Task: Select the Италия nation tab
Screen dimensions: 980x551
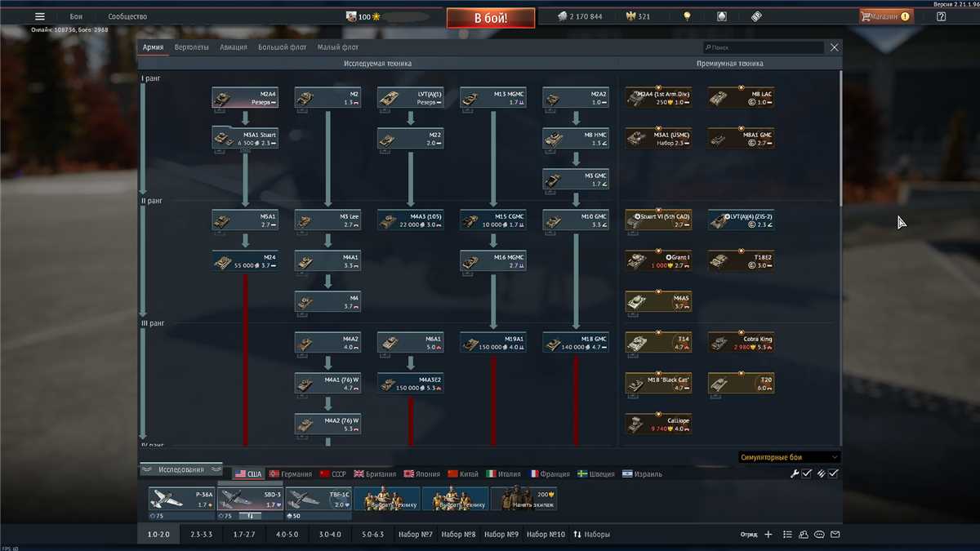Action: pos(504,474)
